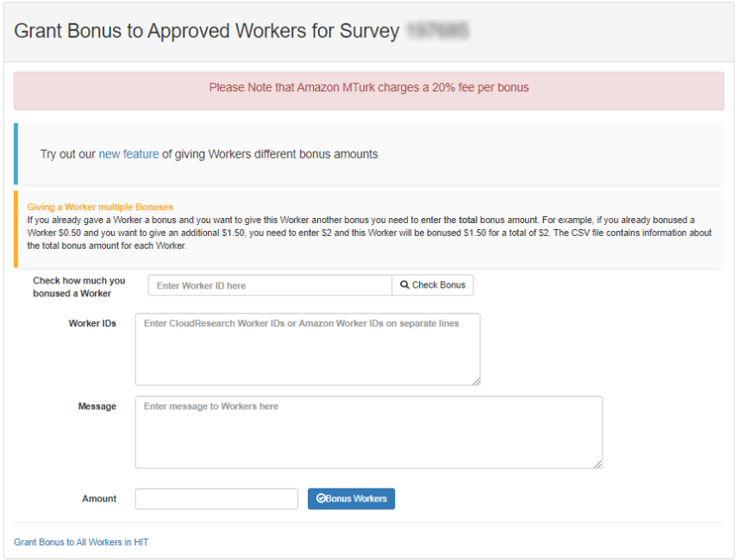This screenshot has width=738, height=560.
Task: Focus the 'Enter Worker ID here' field
Action: [270, 285]
